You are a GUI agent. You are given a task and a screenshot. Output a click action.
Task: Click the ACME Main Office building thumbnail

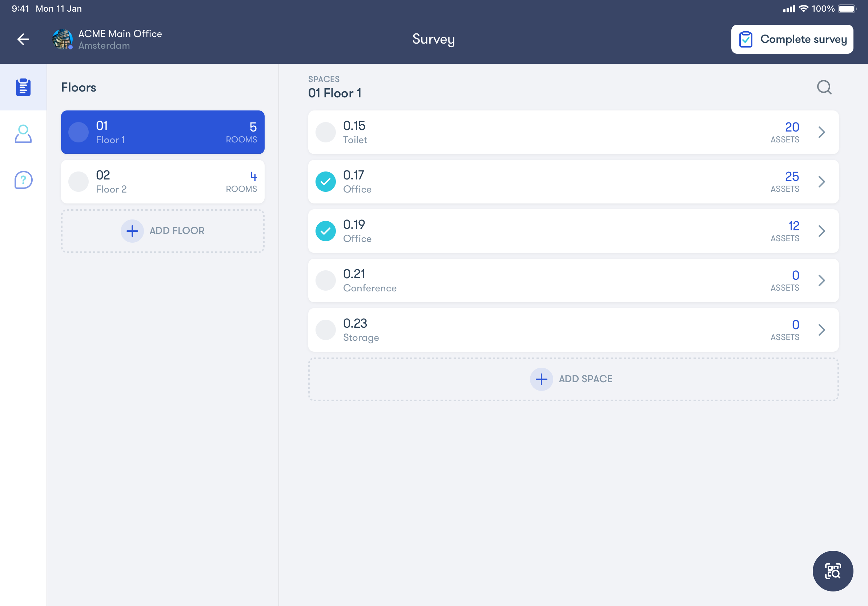click(63, 39)
